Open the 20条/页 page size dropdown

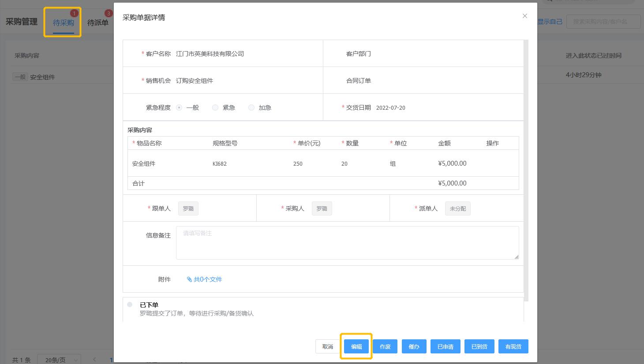pyautogui.click(x=59, y=360)
